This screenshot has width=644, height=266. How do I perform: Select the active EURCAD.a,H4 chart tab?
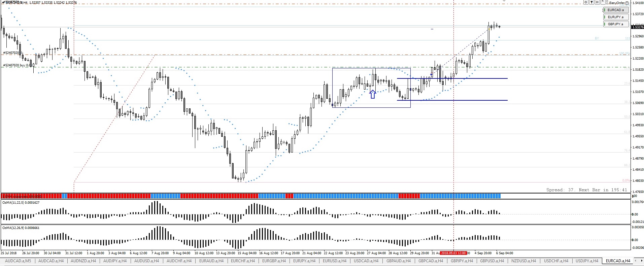coord(618,261)
